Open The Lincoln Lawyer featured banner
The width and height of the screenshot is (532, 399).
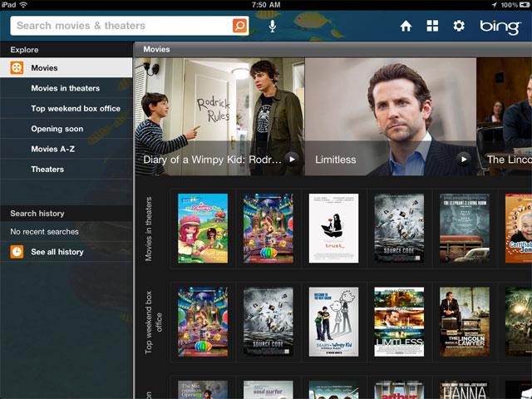[x=505, y=116]
